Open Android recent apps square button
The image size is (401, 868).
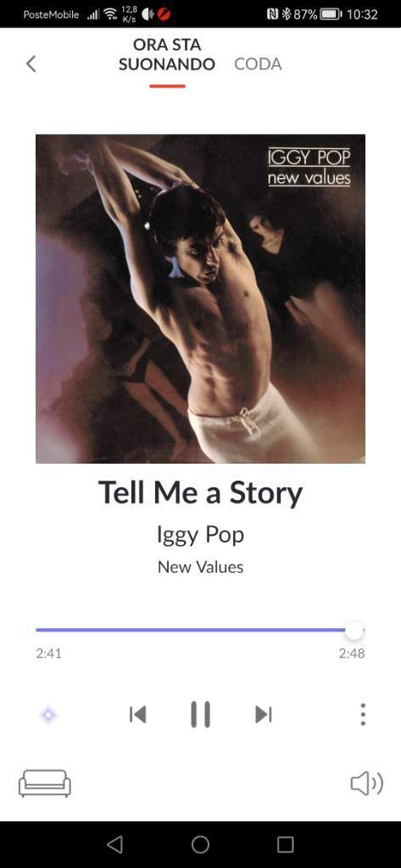point(285,844)
